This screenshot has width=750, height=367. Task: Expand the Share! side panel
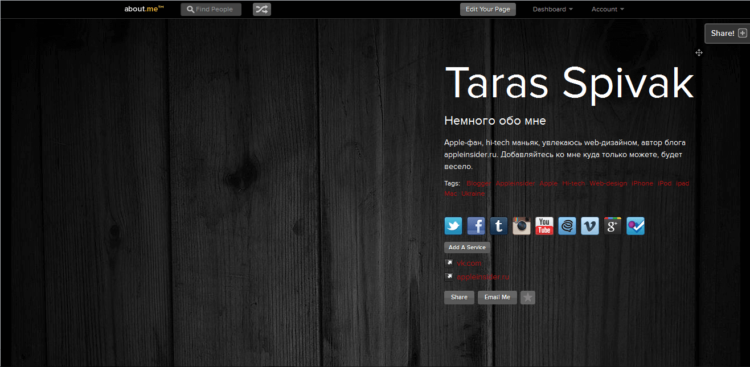728,33
